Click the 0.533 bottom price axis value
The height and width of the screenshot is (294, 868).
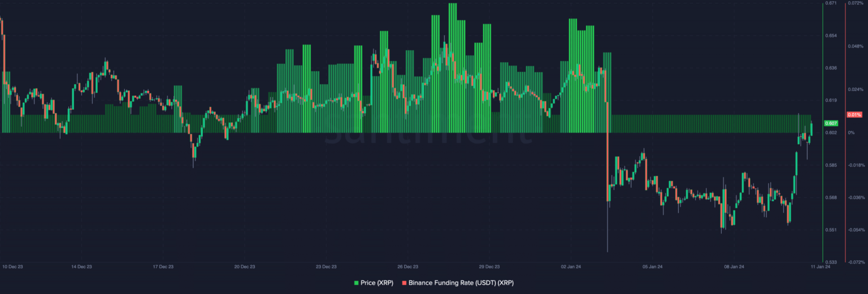(x=831, y=262)
